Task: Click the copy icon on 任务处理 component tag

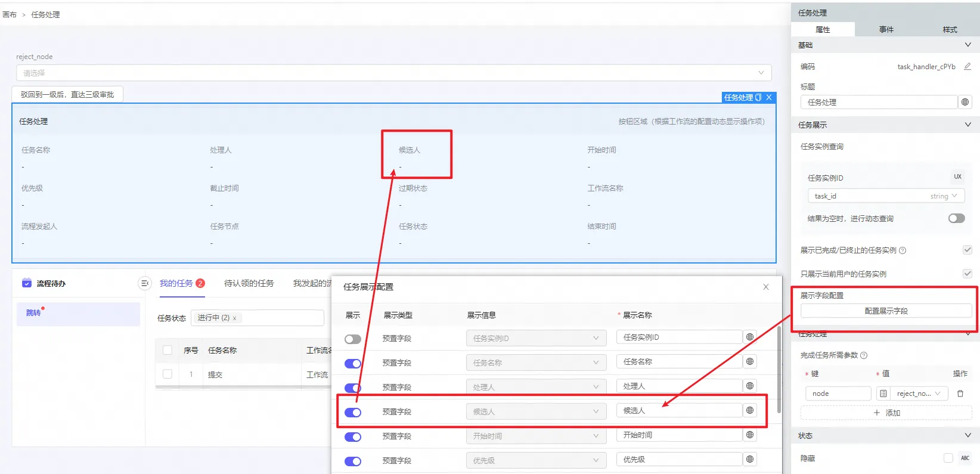Action: (758, 97)
